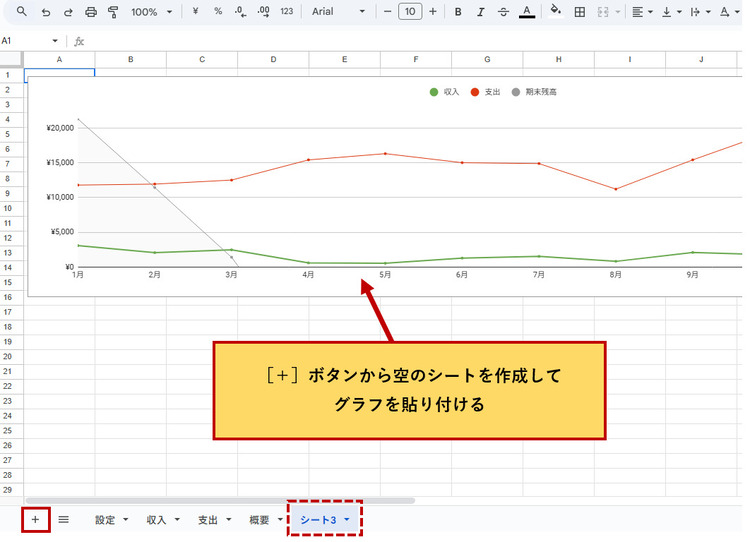Toggle bold formatting
This screenshot has height=542, width=750.
[458, 12]
